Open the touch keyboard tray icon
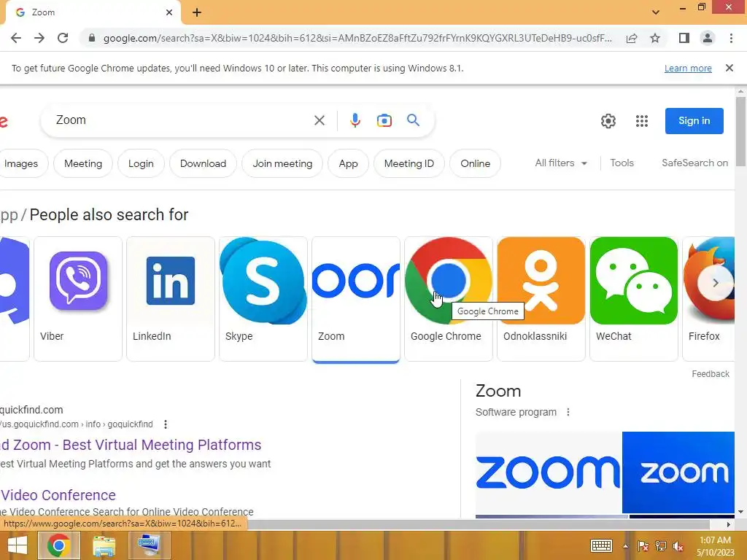747x560 pixels. coord(601,545)
